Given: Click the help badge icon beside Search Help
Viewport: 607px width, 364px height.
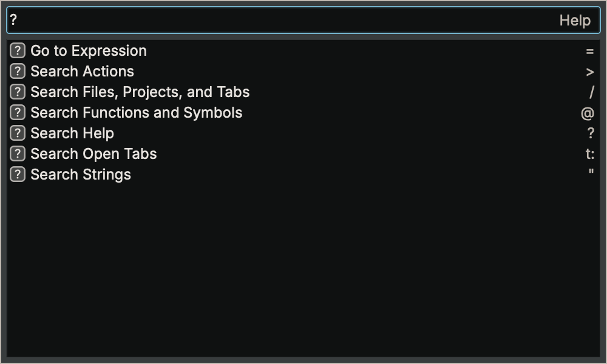Looking at the screenshot, I should pyautogui.click(x=16, y=133).
